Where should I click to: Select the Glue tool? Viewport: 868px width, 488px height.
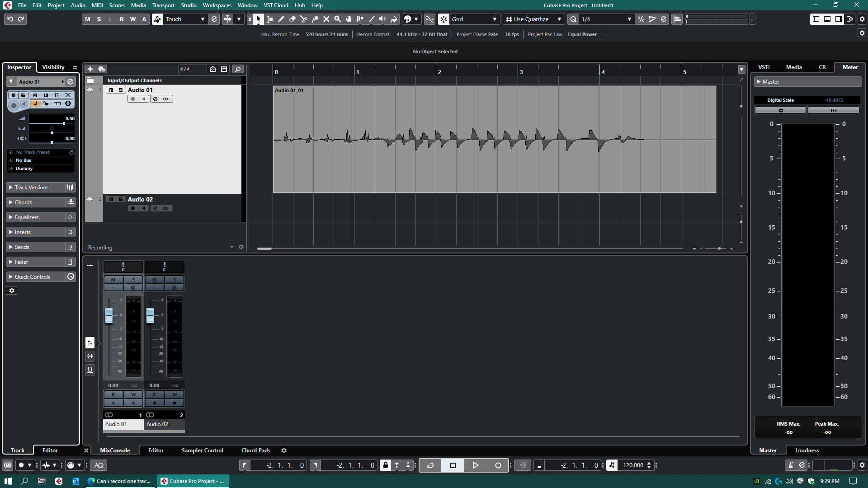[x=315, y=19]
